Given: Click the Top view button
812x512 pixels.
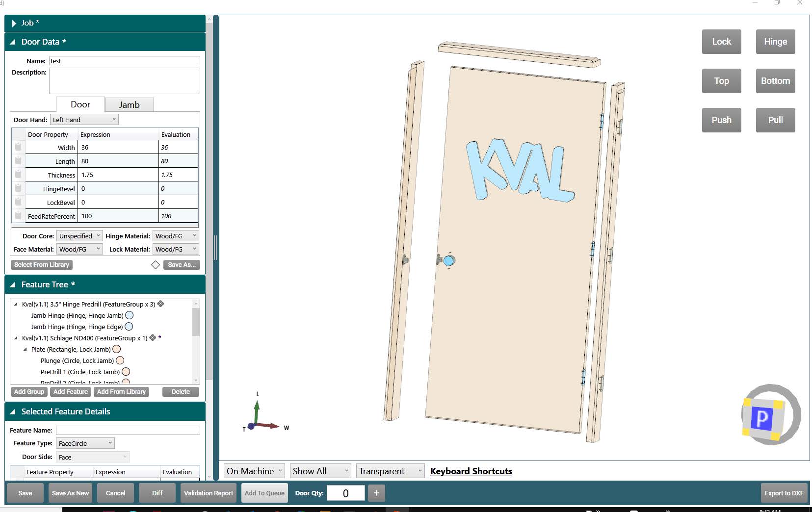Looking at the screenshot, I should point(721,81).
